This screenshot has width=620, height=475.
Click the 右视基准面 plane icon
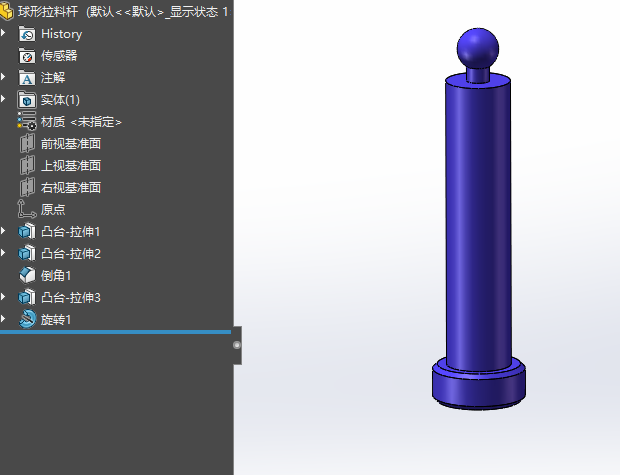[27, 187]
